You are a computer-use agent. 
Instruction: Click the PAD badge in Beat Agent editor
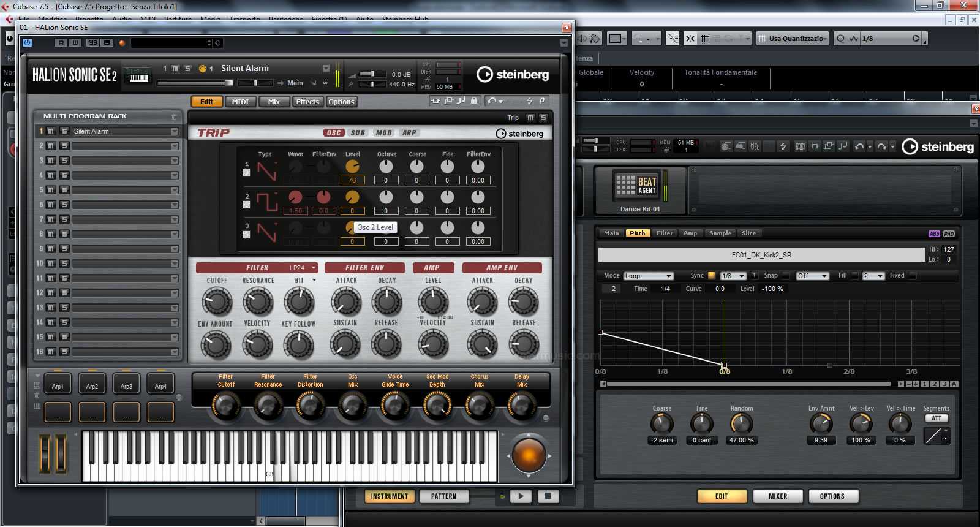[949, 233]
